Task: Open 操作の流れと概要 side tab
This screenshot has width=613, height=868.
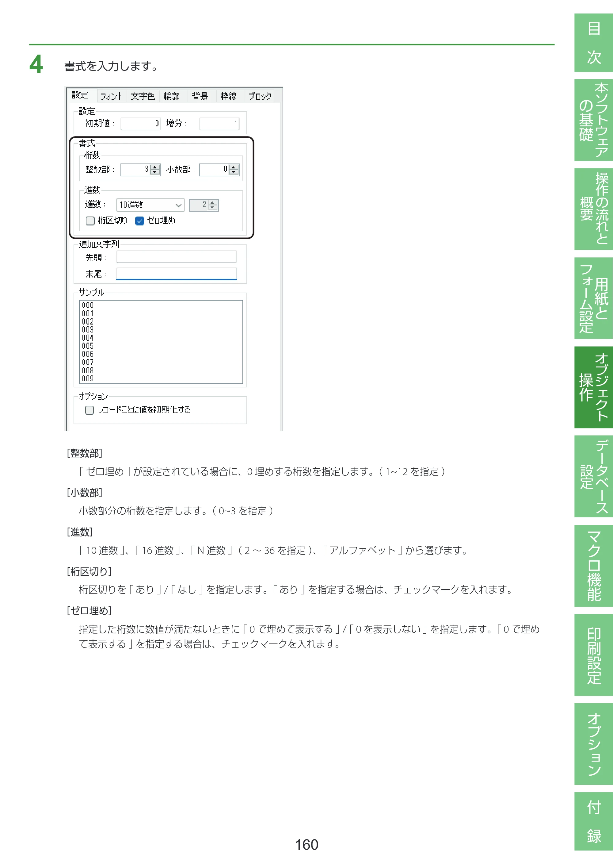Action: [593, 209]
